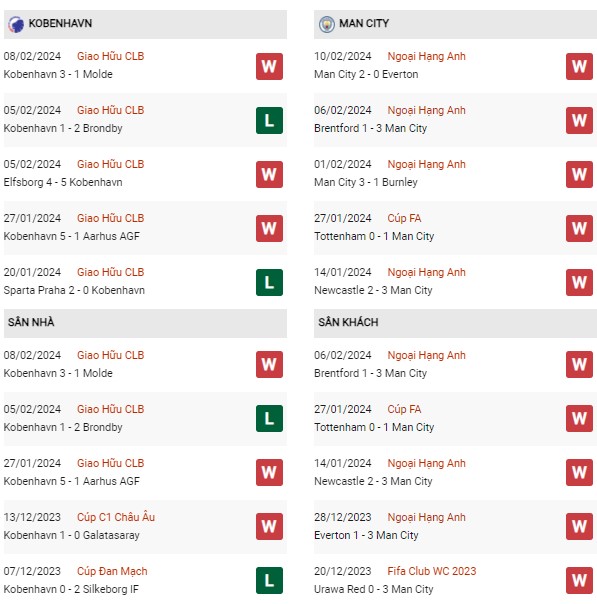Click the Man City club crest icon
597x604 pixels.
pos(327,24)
